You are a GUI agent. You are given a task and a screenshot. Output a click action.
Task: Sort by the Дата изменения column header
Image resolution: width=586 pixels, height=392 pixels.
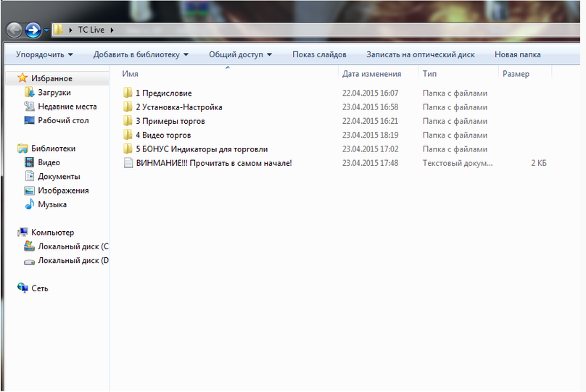(371, 74)
